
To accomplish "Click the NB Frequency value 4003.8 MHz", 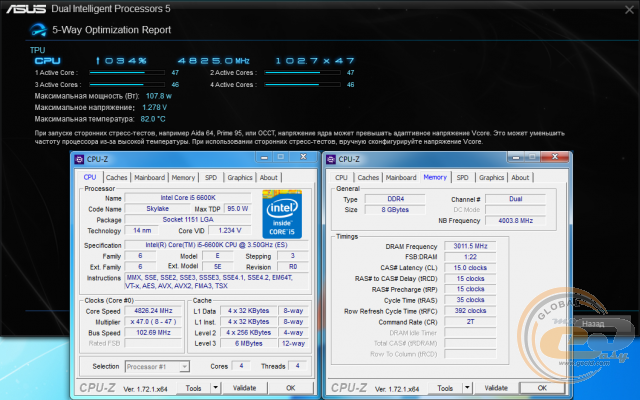I will tap(516, 220).
